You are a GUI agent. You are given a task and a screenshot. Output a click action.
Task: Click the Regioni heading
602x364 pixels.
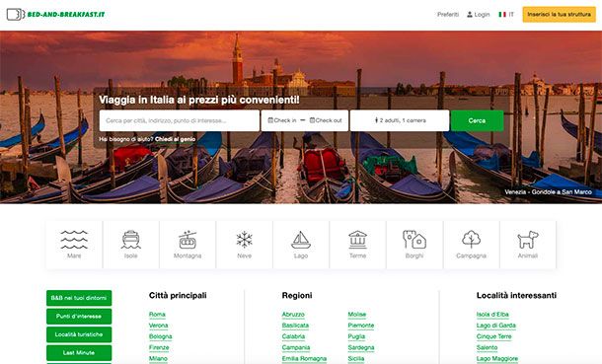tap(297, 295)
